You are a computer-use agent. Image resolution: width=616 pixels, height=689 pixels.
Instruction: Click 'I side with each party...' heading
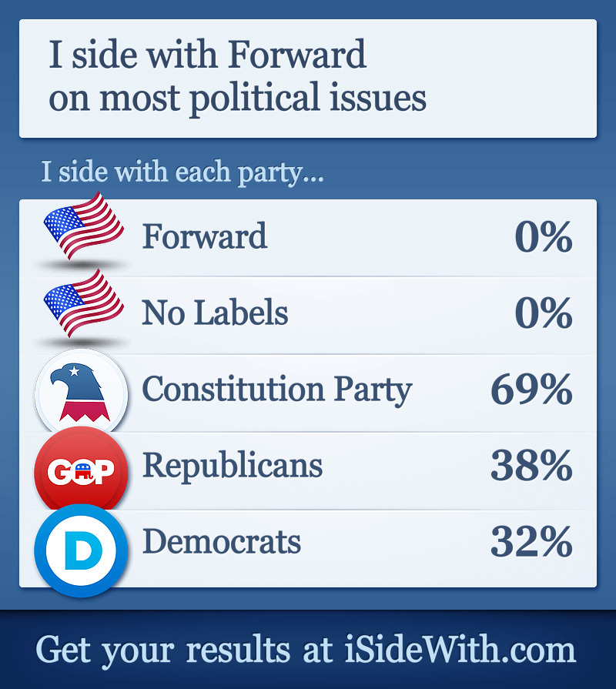tap(182, 172)
